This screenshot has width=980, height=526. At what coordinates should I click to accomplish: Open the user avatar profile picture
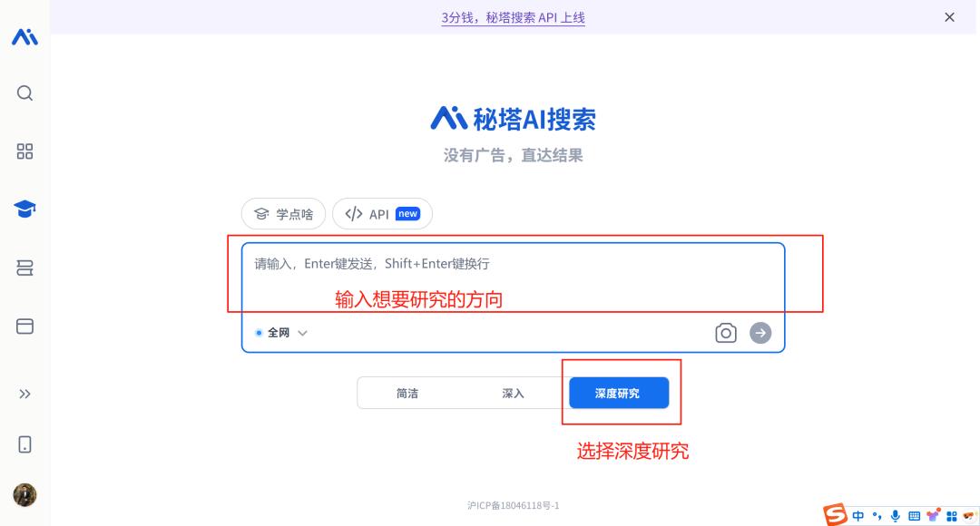point(25,495)
